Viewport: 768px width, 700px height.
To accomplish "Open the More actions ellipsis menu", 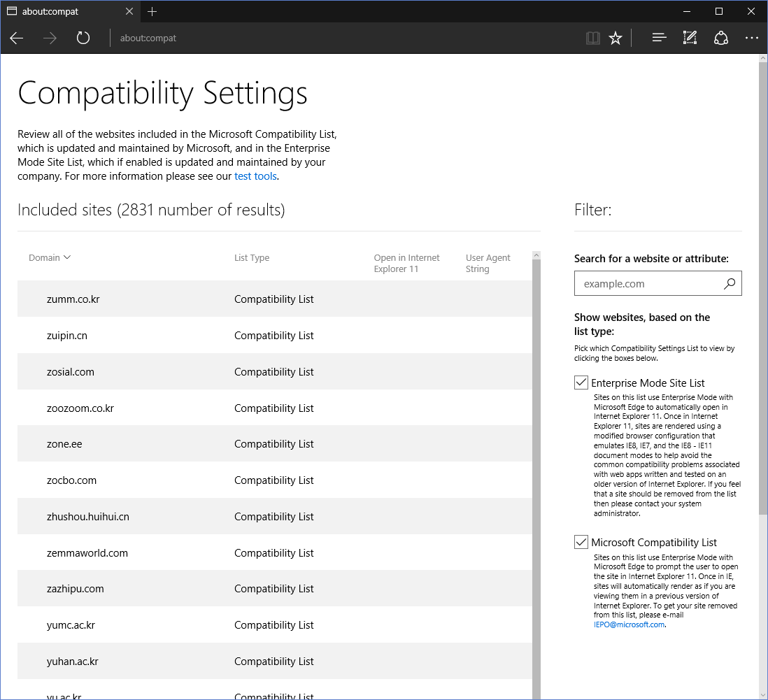I will [x=751, y=38].
